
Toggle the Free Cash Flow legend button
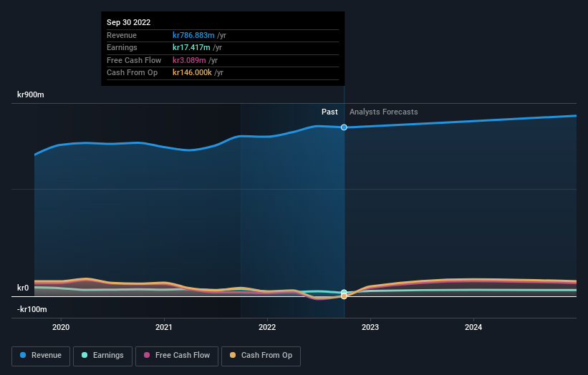177,356
